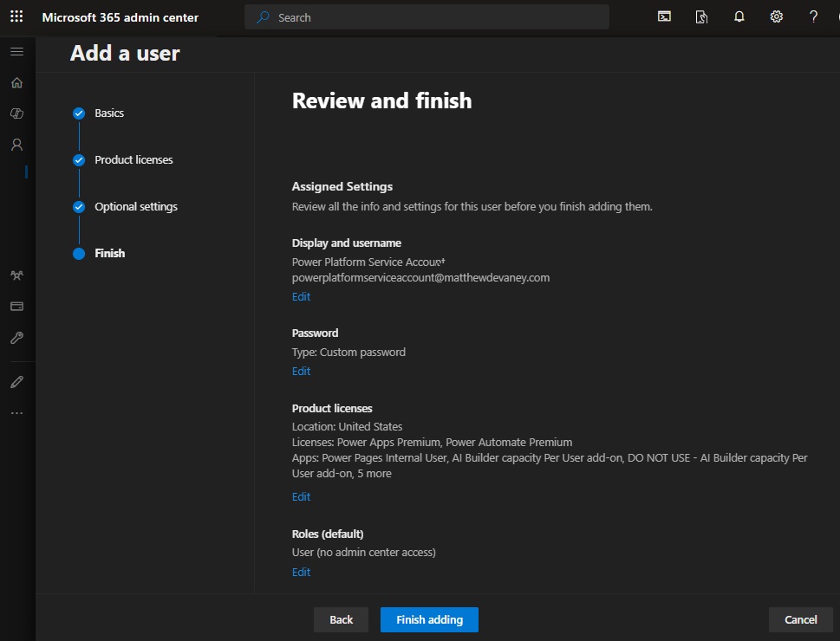The image size is (840, 641).
Task: Open settings gear icon
Action: (776, 16)
